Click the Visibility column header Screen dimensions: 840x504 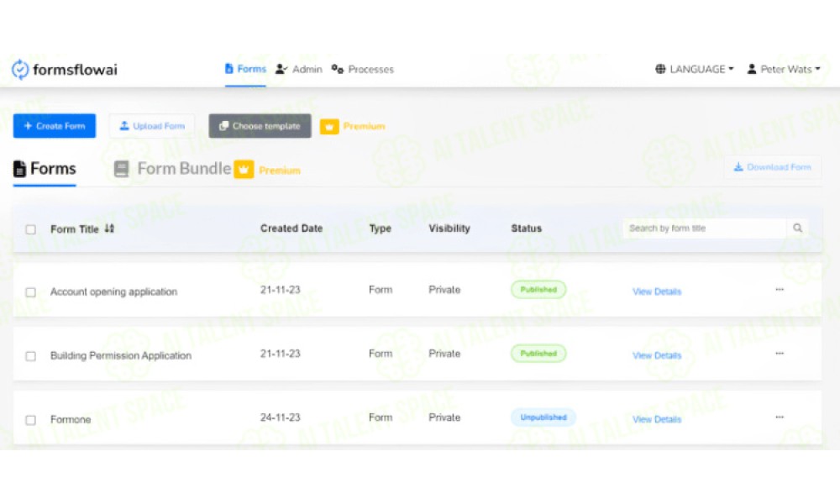[x=449, y=228]
